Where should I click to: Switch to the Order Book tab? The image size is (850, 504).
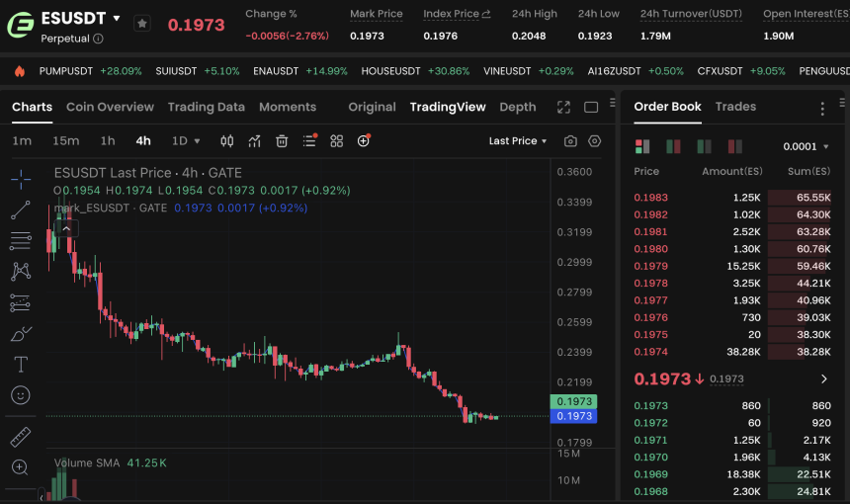(x=667, y=106)
